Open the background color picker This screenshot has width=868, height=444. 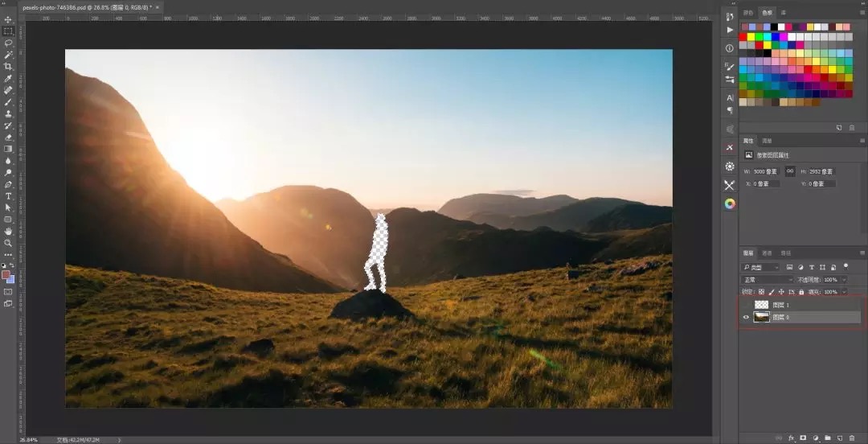click(x=11, y=279)
